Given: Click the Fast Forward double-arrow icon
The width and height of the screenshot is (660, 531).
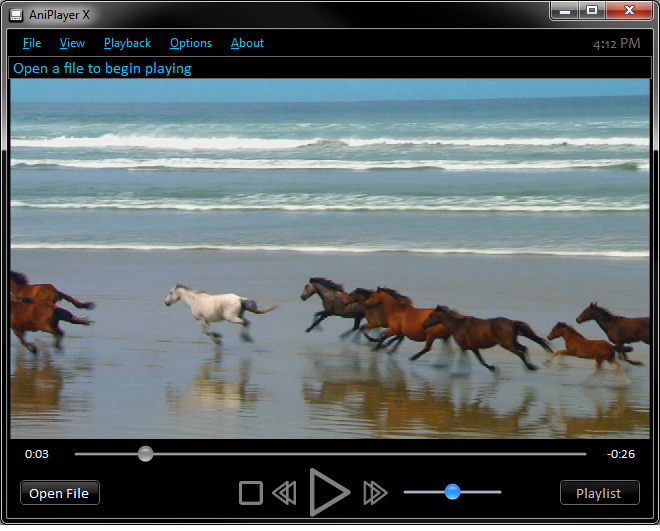Looking at the screenshot, I should click(x=375, y=492).
